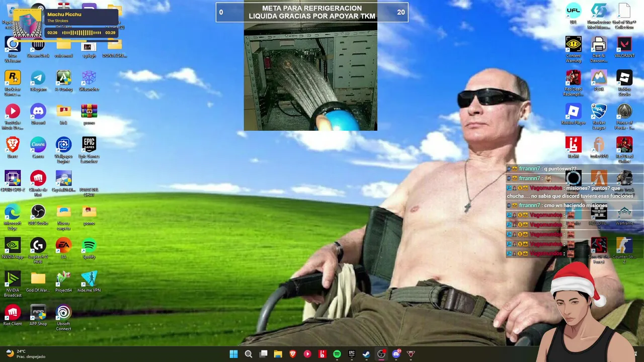The height and width of the screenshot is (362, 644).
Task: Open Prince of Persia desktop shortcut
Action: (624, 117)
